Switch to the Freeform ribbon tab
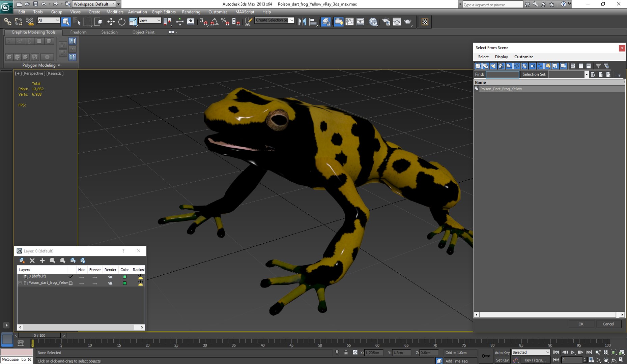 pyautogui.click(x=78, y=32)
